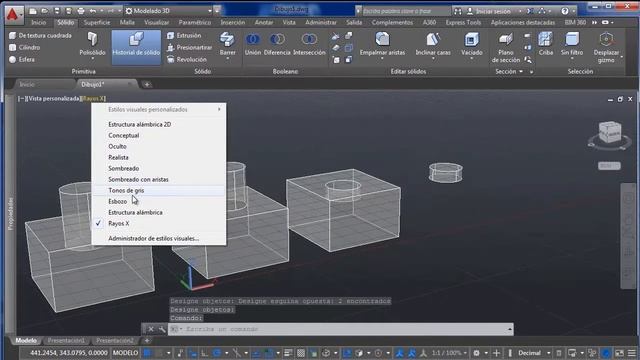Viewport: 640px width, 360px height.
Task: Select the Plano de sección tool
Action: [x=505, y=48]
